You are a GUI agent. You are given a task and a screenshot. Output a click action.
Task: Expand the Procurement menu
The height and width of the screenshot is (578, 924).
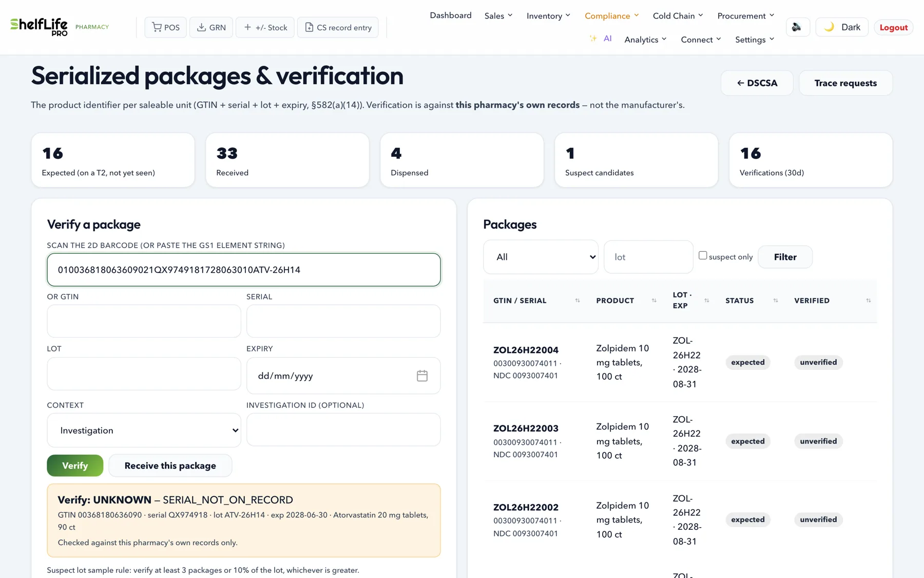(745, 16)
